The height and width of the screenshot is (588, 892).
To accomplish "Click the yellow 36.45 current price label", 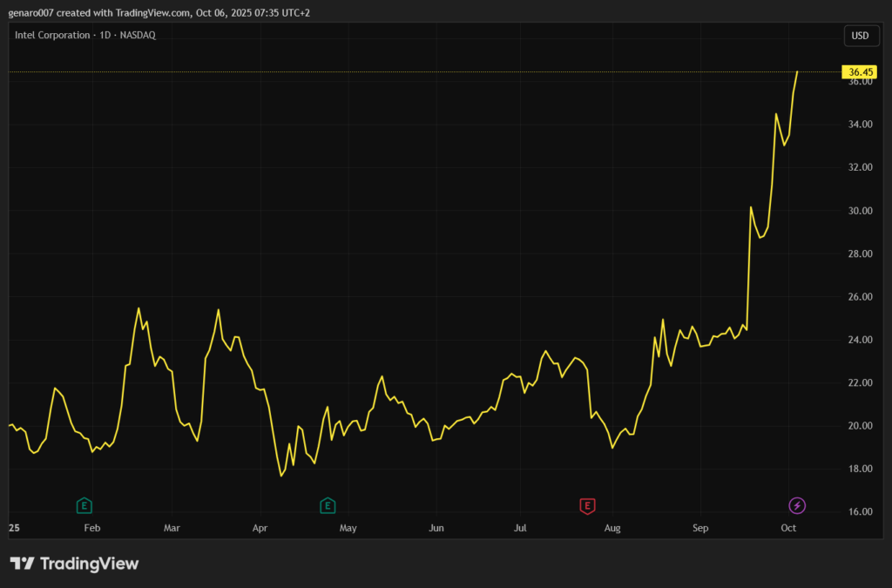I will pos(861,71).
